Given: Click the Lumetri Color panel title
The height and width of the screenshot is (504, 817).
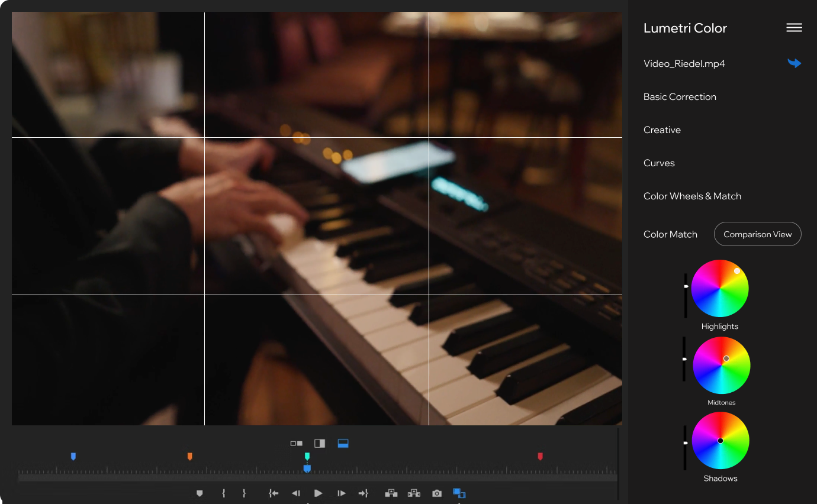Looking at the screenshot, I should coord(685,28).
